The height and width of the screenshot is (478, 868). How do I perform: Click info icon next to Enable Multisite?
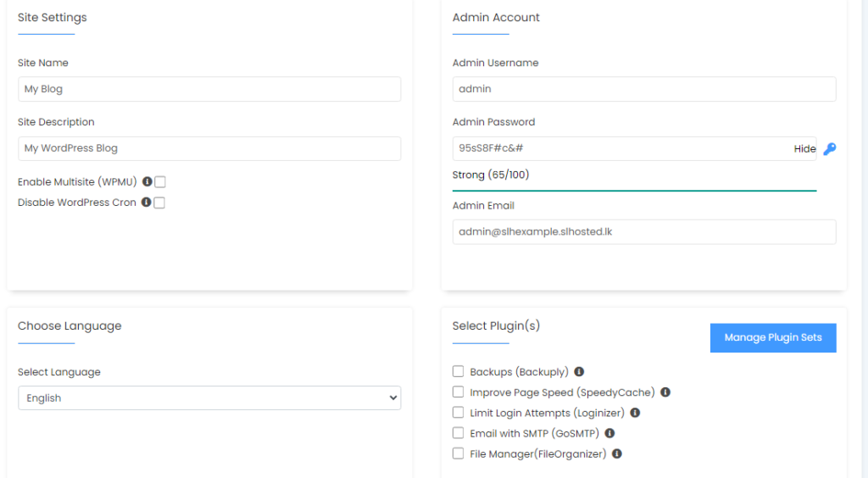(147, 181)
